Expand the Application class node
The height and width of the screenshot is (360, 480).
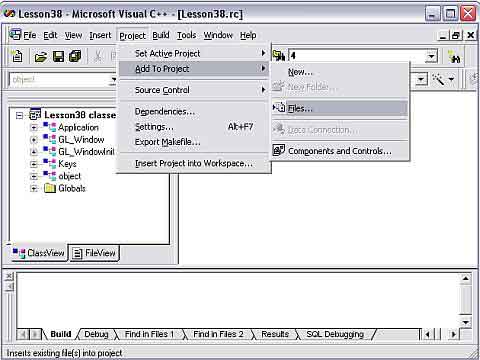coord(34,128)
